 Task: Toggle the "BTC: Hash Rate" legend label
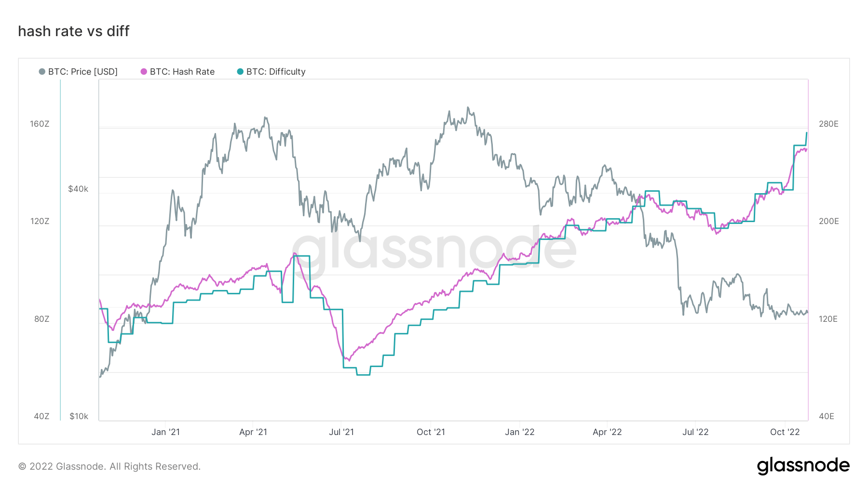[x=182, y=72]
